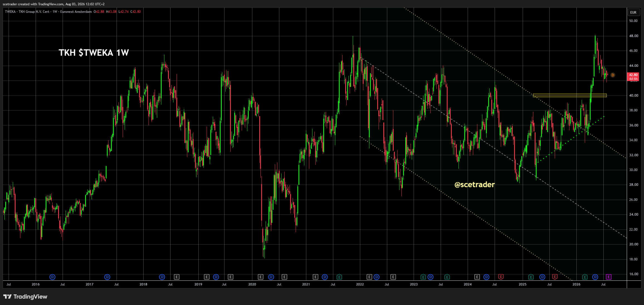Select the yellow rectangle zone at 40.00
The image size is (644, 305).
coord(569,95)
